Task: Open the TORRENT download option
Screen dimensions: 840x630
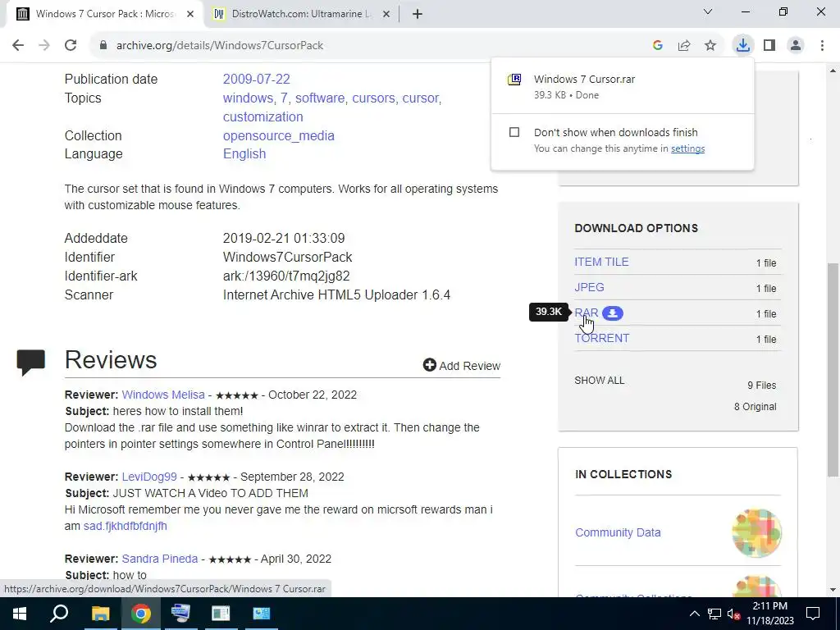Action: click(601, 338)
